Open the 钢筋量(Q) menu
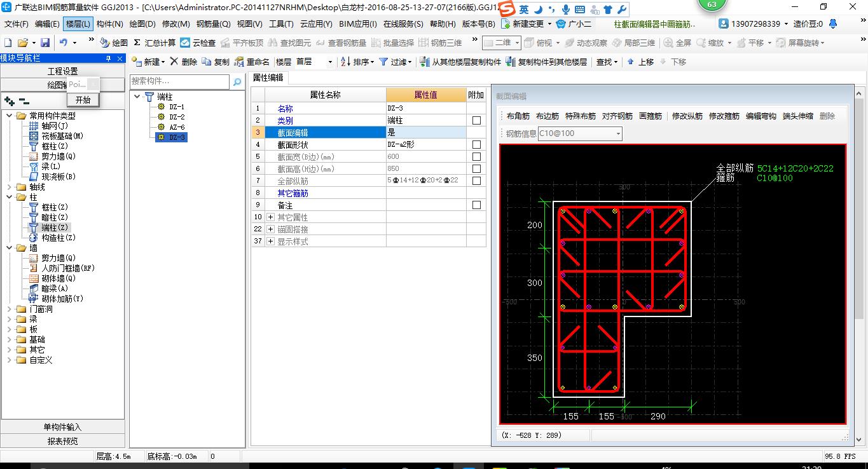 [213, 24]
